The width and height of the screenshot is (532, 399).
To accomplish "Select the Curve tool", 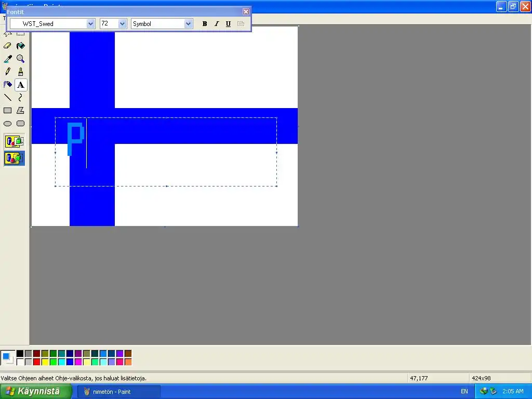I will click(20, 97).
